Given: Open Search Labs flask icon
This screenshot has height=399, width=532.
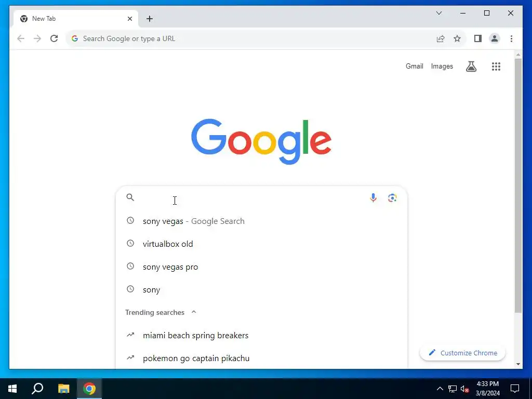Looking at the screenshot, I should pyautogui.click(x=471, y=66).
